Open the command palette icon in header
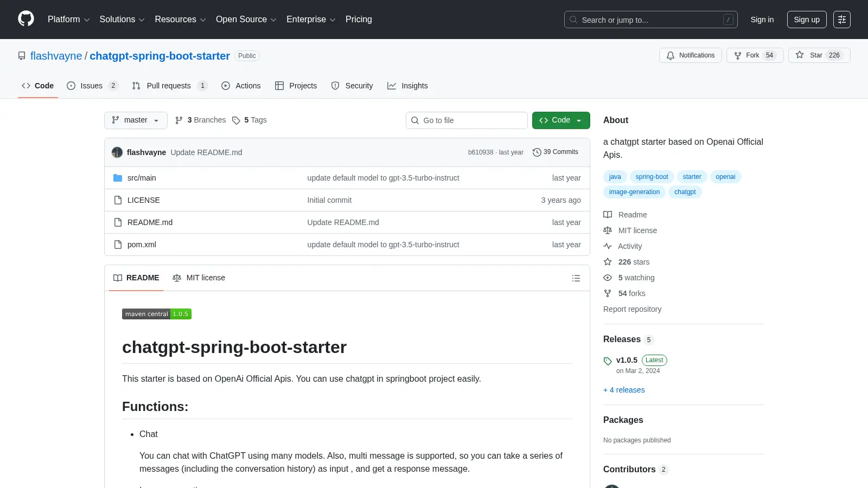868x488 pixels. [x=842, y=20]
